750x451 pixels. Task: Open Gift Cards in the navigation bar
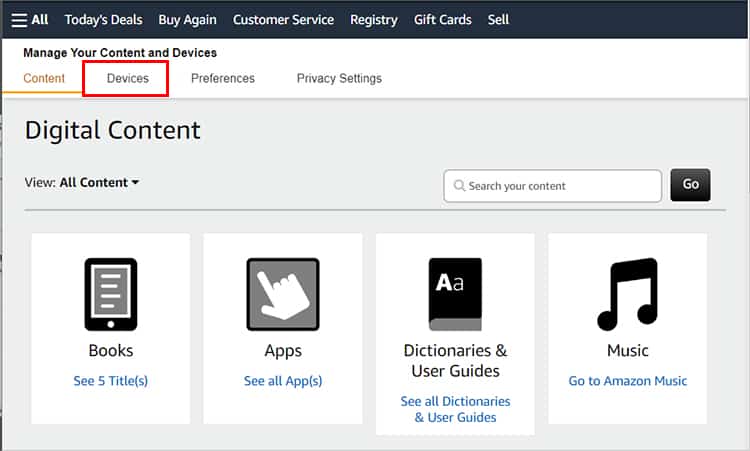click(x=442, y=20)
